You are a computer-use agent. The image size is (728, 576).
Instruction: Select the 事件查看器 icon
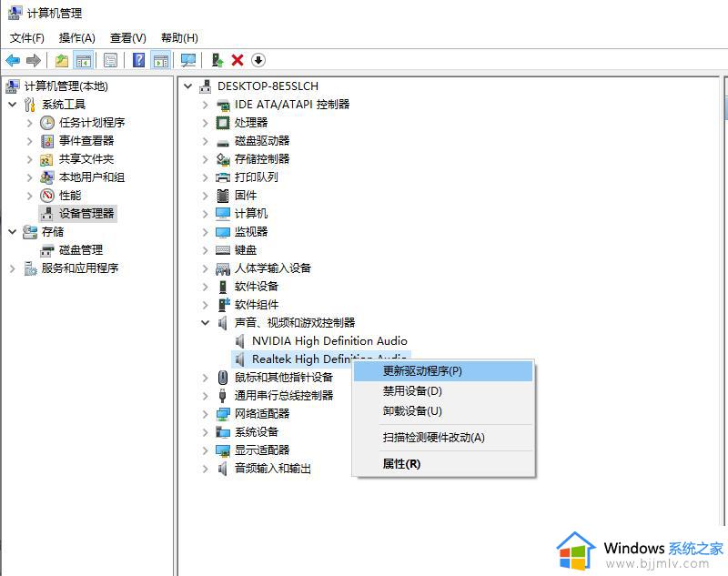point(47,141)
